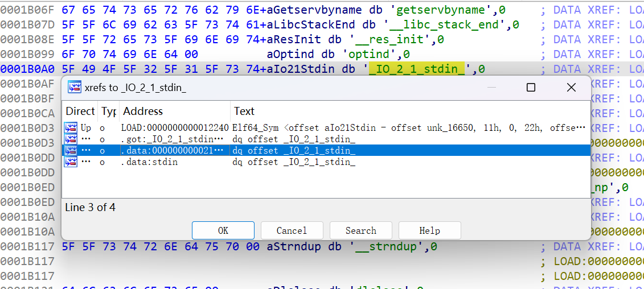Close the xrefs to _IO_2_1_stdin_ dialog
This screenshot has width=644, height=289.
click(571, 87)
